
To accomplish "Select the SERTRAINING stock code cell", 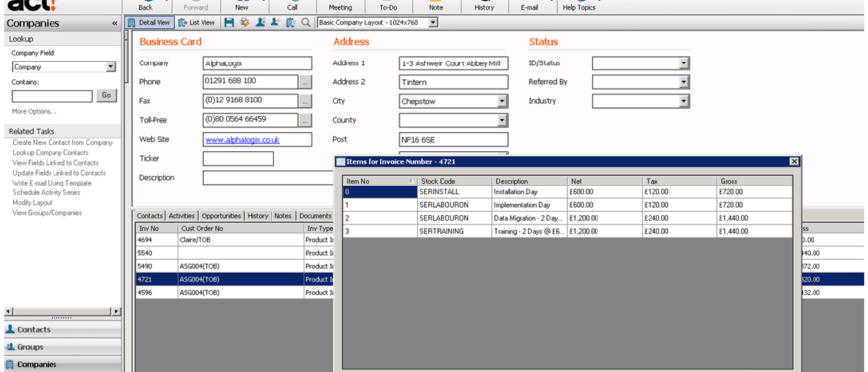I will [x=455, y=232].
